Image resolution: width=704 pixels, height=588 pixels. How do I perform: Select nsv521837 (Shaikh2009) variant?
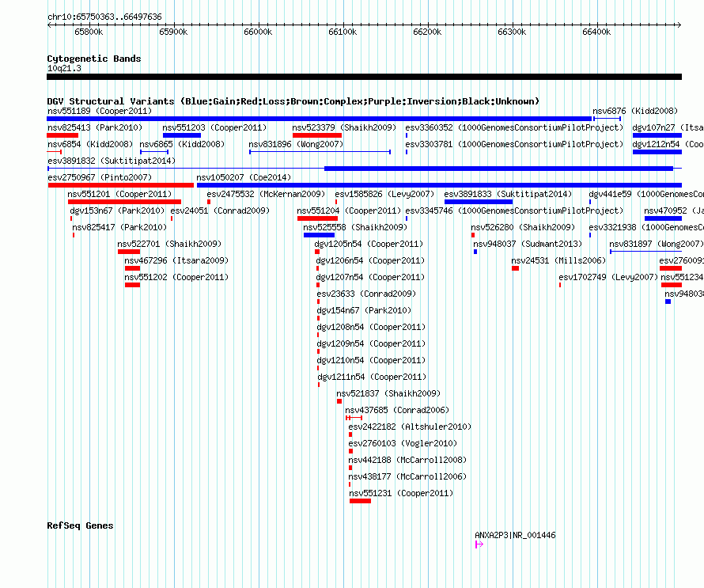click(x=388, y=393)
